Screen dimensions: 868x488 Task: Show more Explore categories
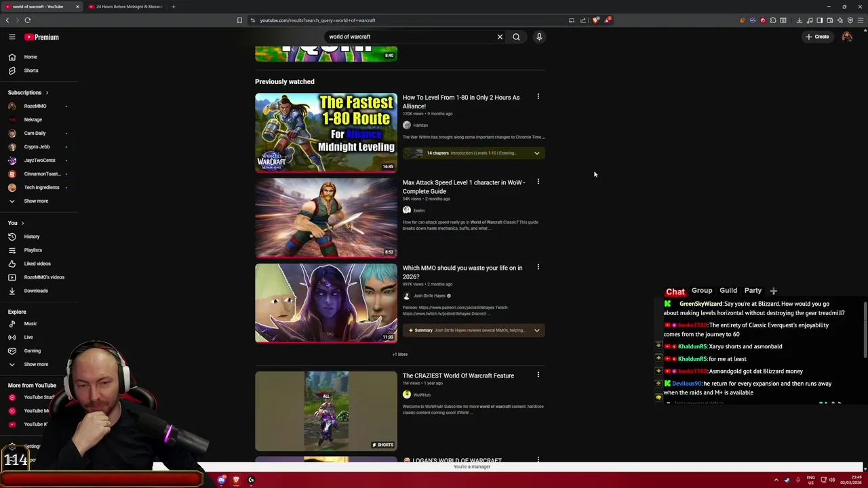(36, 364)
